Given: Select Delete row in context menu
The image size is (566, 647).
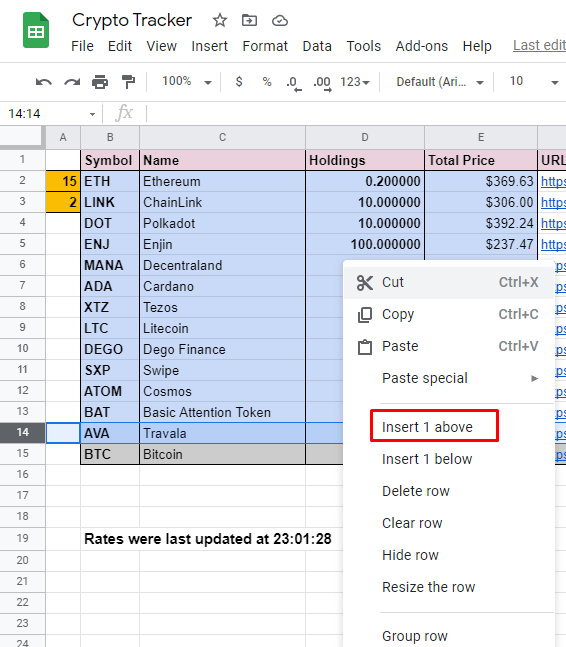Looking at the screenshot, I should tap(415, 491).
